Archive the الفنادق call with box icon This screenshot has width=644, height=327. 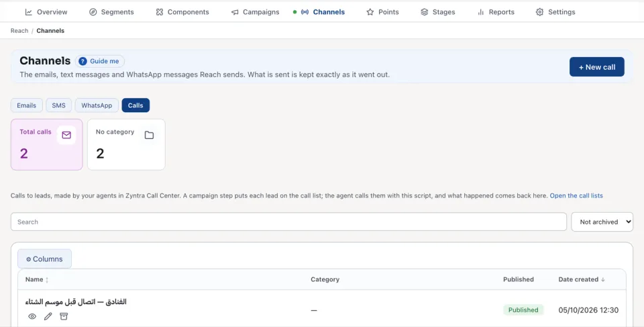(64, 316)
